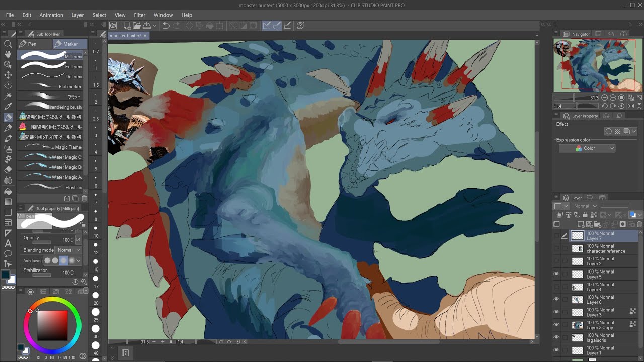
Task: Select the Zoom magnifier tool
Action: click(8, 44)
